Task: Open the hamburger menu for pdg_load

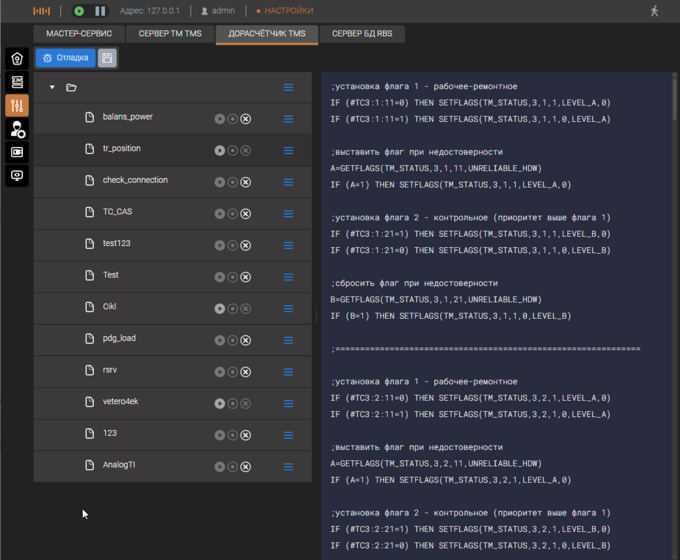Action: [288, 340]
